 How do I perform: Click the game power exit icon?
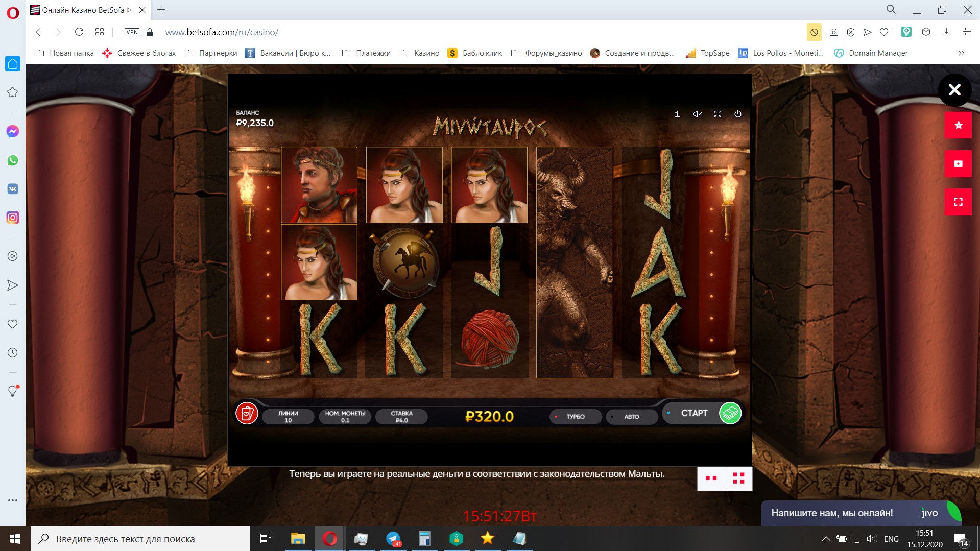[x=738, y=114]
